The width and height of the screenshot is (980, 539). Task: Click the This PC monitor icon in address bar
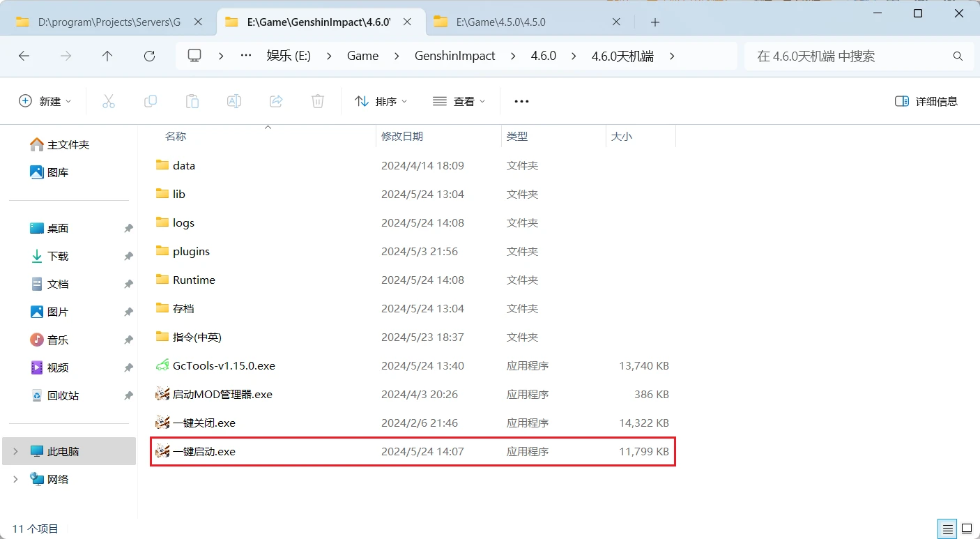[194, 56]
